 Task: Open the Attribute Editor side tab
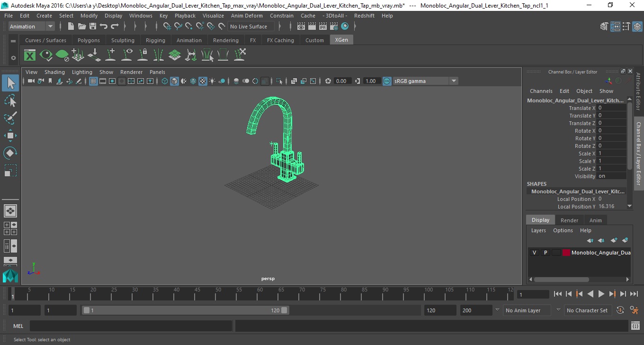pyautogui.click(x=638, y=91)
